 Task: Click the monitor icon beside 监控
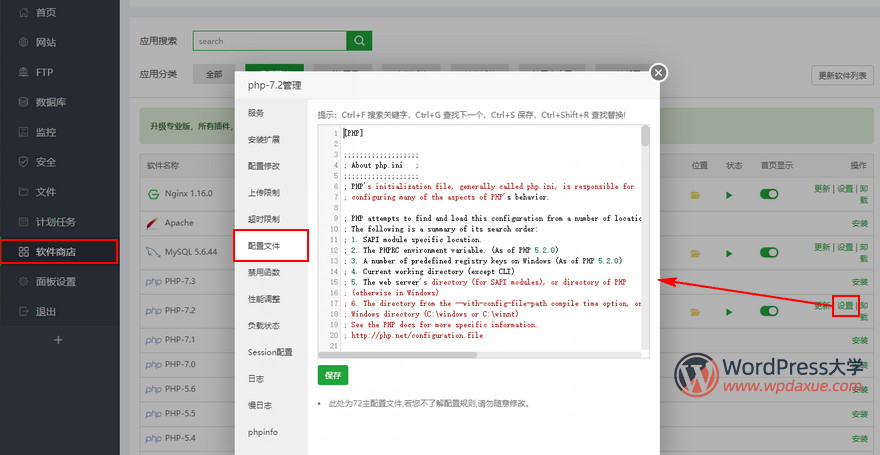(23, 132)
